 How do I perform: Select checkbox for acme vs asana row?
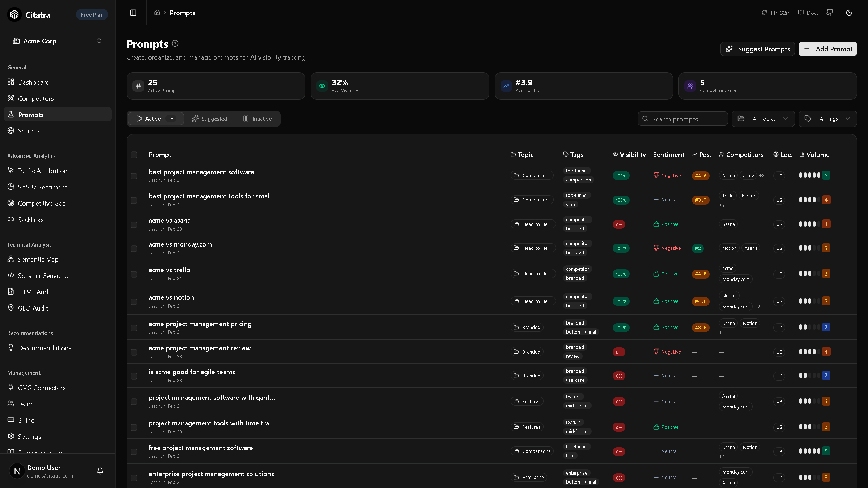[x=134, y=224]
